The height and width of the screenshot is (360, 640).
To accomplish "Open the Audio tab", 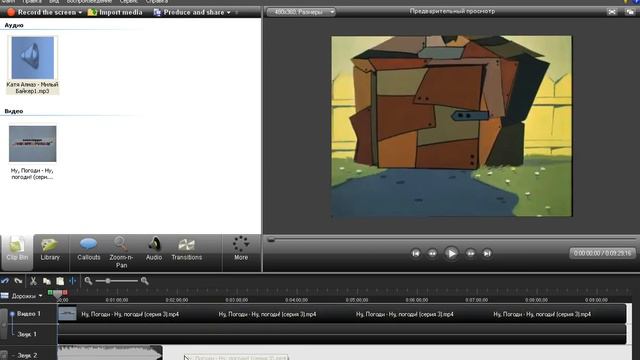I will (154, 250).
